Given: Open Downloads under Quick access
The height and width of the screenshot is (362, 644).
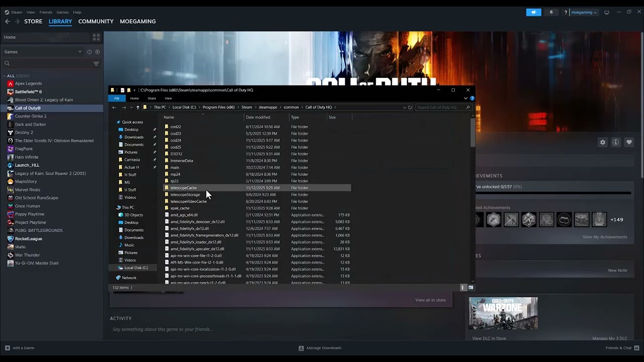Looking at the screenshot, I should click(134, 137).
